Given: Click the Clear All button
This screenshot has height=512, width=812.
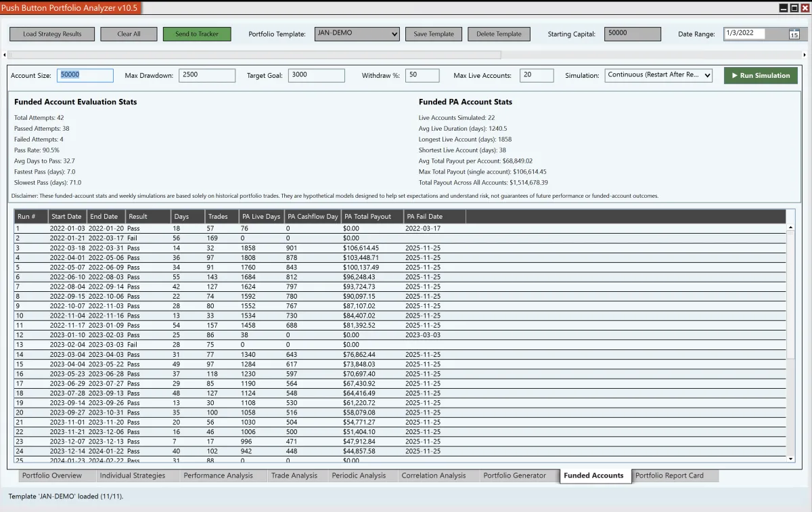Looking at the screenshot, I should pos(129,35).
